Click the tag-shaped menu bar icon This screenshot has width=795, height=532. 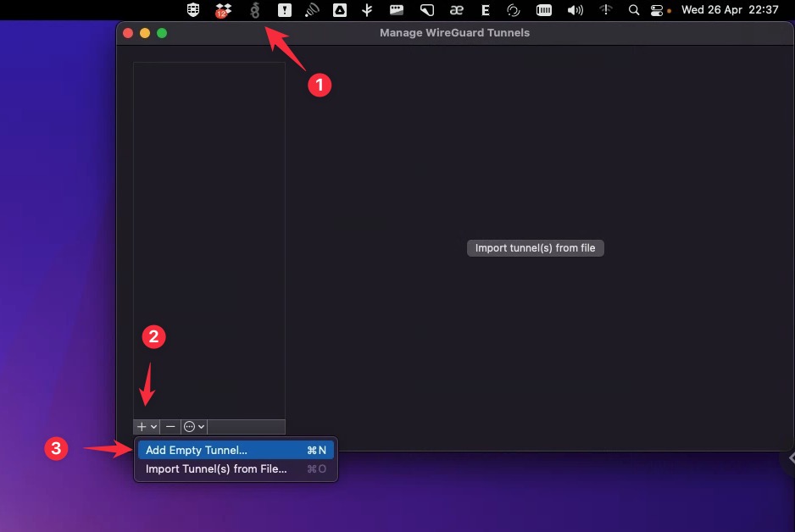[427, 10]
